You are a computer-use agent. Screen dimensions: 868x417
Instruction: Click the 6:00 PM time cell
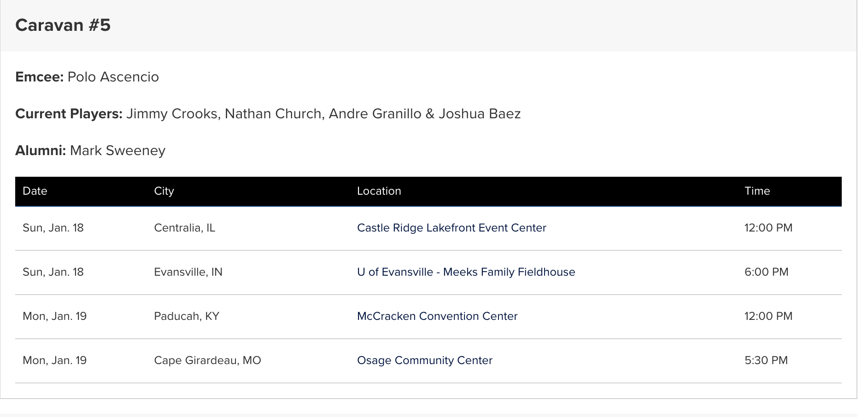click(766, 272)
